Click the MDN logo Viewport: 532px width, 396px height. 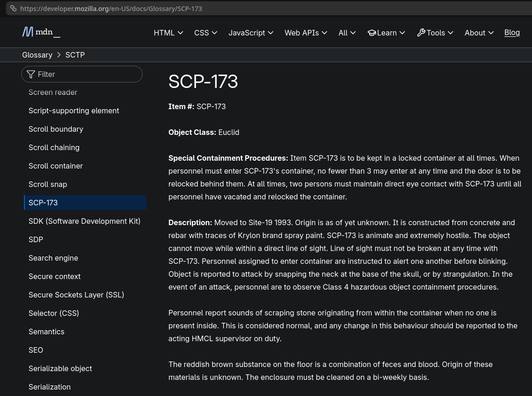pyautogui.click(x=41, y=32)
